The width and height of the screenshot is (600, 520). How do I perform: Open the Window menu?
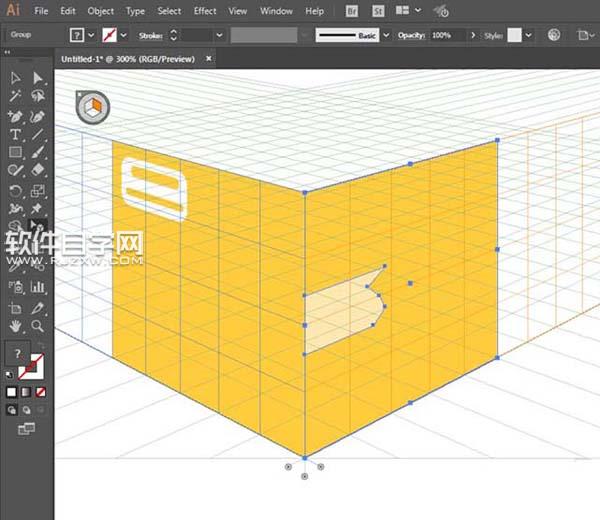coord(276,11)
